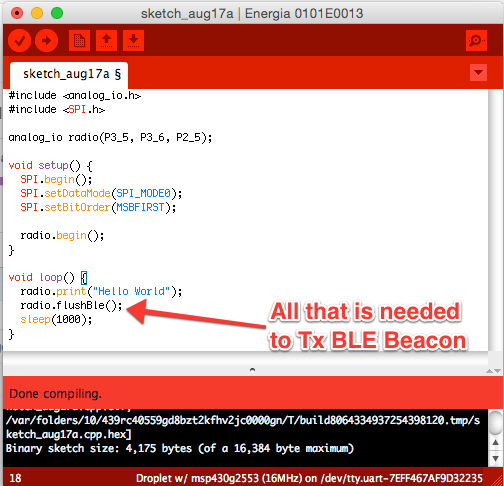Click the red close window button
The height and width of the screenshot is (486, 504).
17,13
